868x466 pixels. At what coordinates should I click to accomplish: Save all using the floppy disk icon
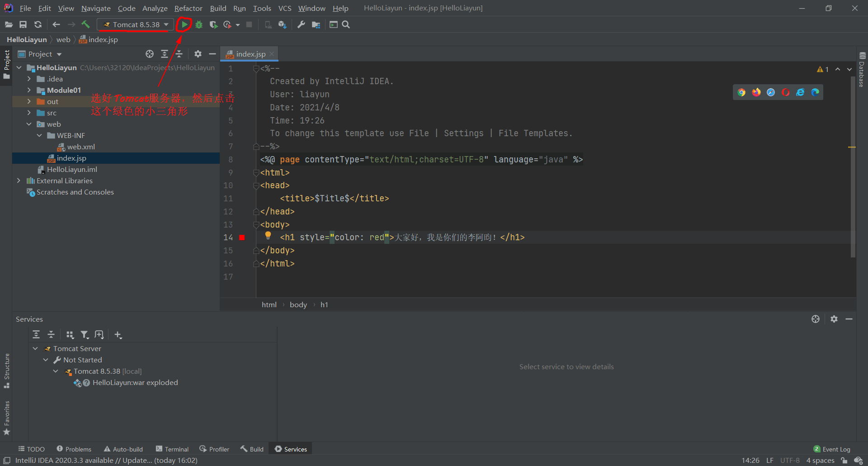tap(23, 24)
